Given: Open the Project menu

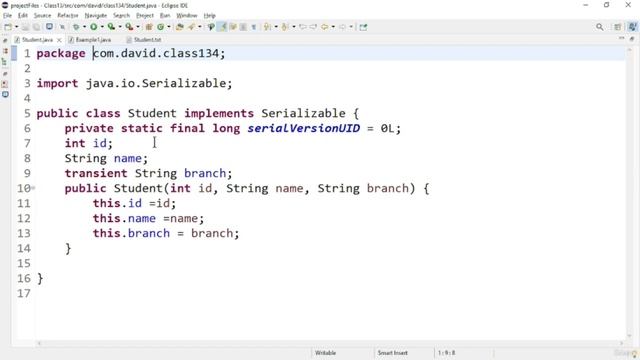Looking at the screenshot, I should (x=145, y=16).
